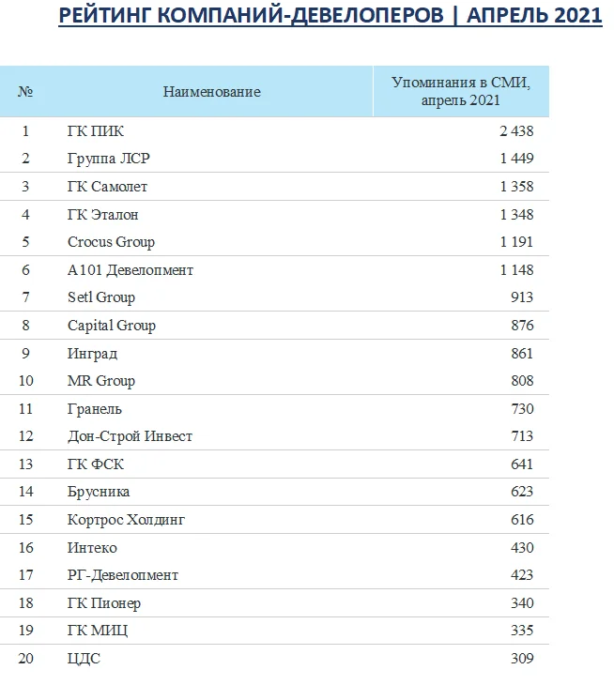This screenshot has height=700, width=614.
Task: Click the "РГ-Девелопмент" entry
Action: (123, 575)
